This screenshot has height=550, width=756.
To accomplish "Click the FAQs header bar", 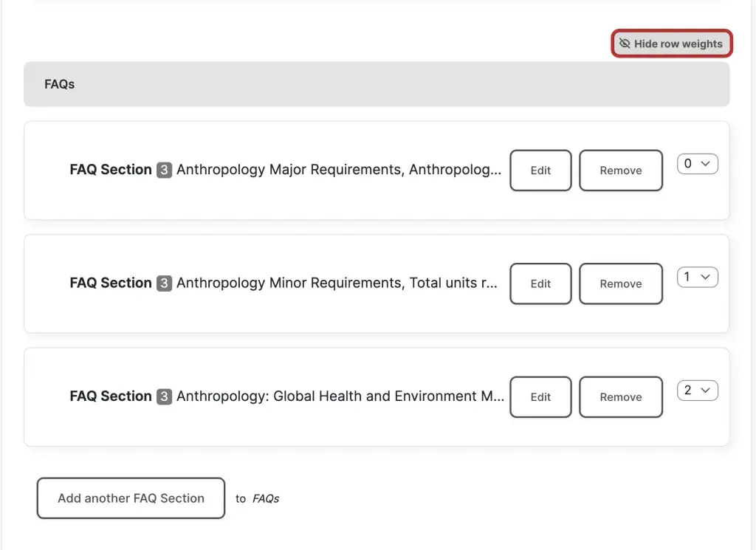I will click(377, 84).
